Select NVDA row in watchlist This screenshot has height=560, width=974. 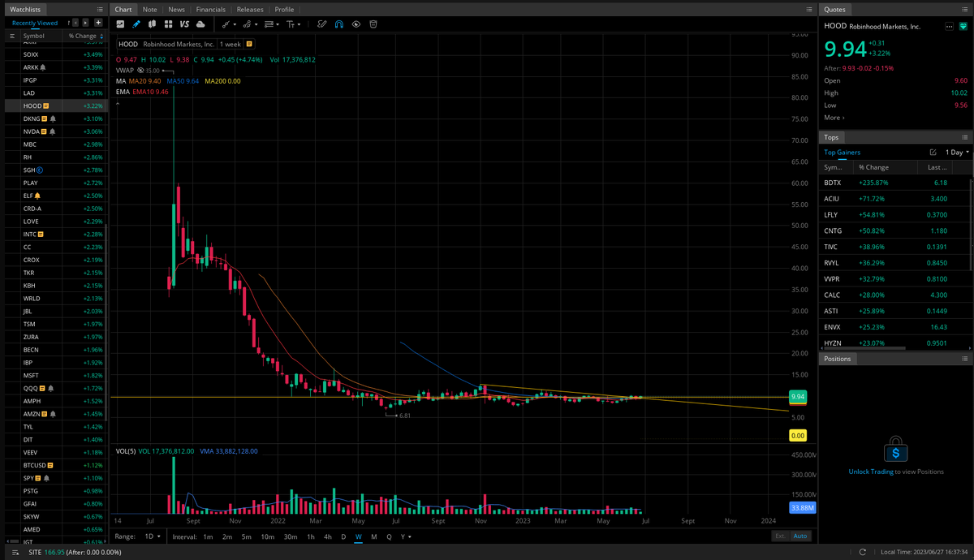coord(54,131)
